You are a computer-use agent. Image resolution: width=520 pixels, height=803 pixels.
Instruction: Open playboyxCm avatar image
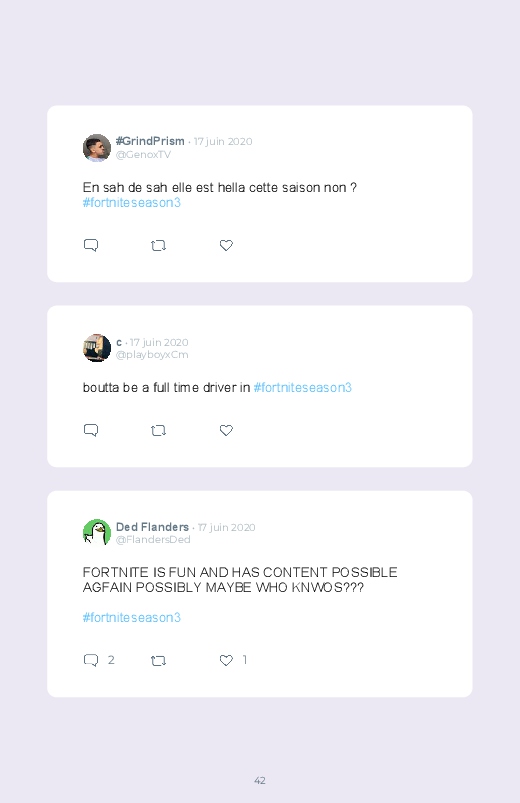[x=97, y=348]
